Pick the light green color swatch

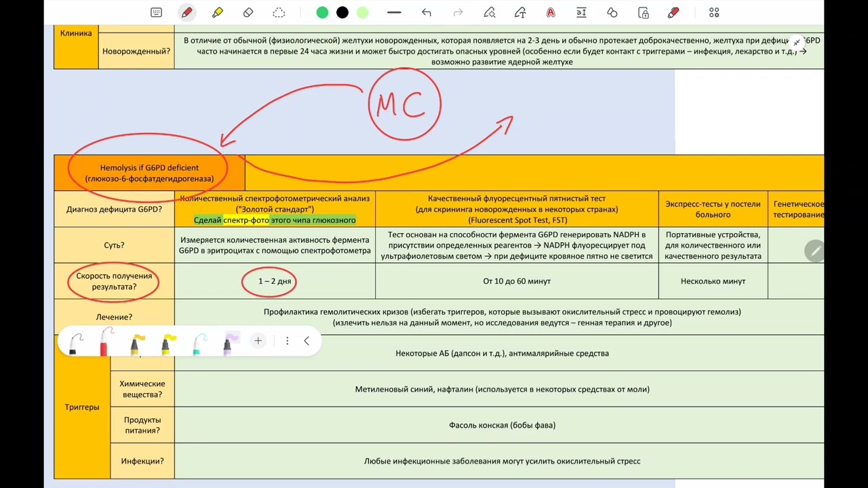(x=363, y=12)
